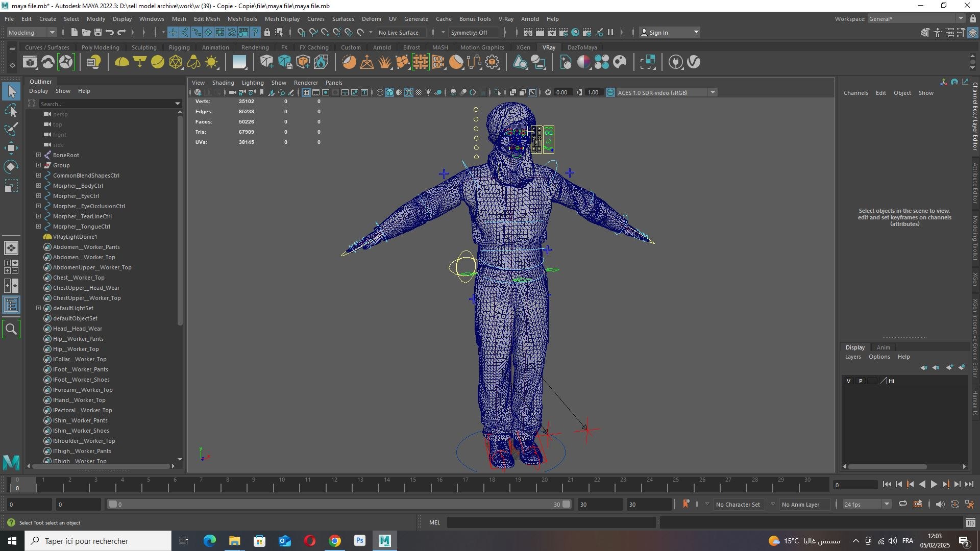Open the Mesh Tools menu
The width and height of the screenshot is (980, 551).
click(x=242, y=19)
